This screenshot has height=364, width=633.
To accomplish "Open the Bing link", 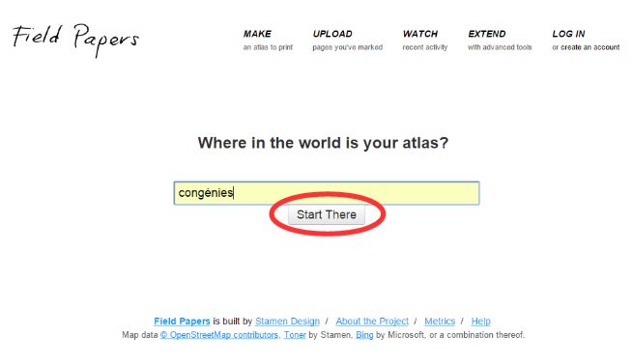I will click(x=364, y=335).
